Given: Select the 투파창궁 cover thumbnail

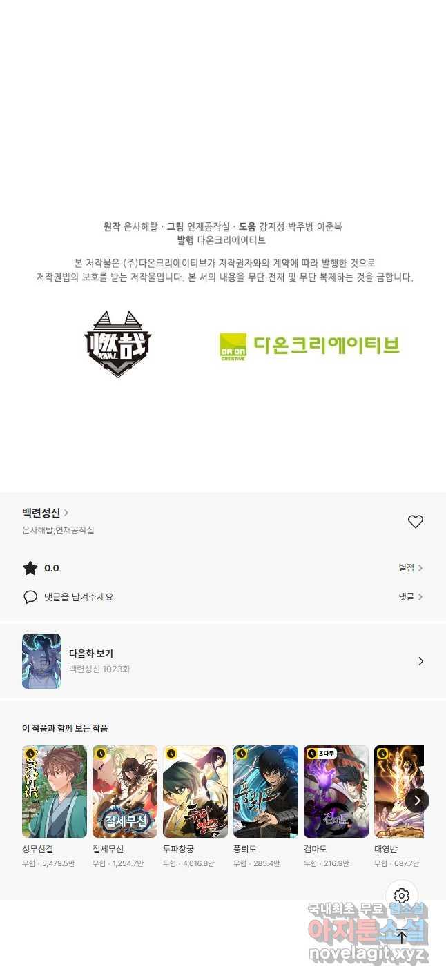Looking at the screenshot, I should tap(195, 792).
